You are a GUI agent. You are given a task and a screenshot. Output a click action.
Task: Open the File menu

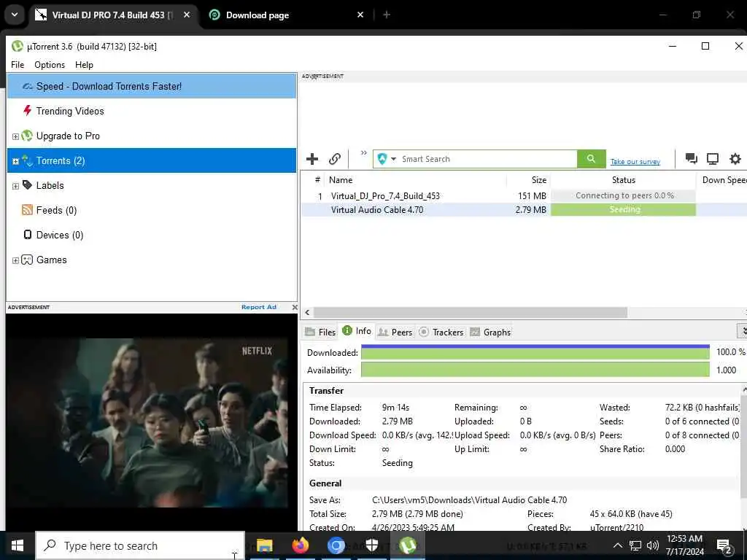pyautogui.click(x=18, y=65)
